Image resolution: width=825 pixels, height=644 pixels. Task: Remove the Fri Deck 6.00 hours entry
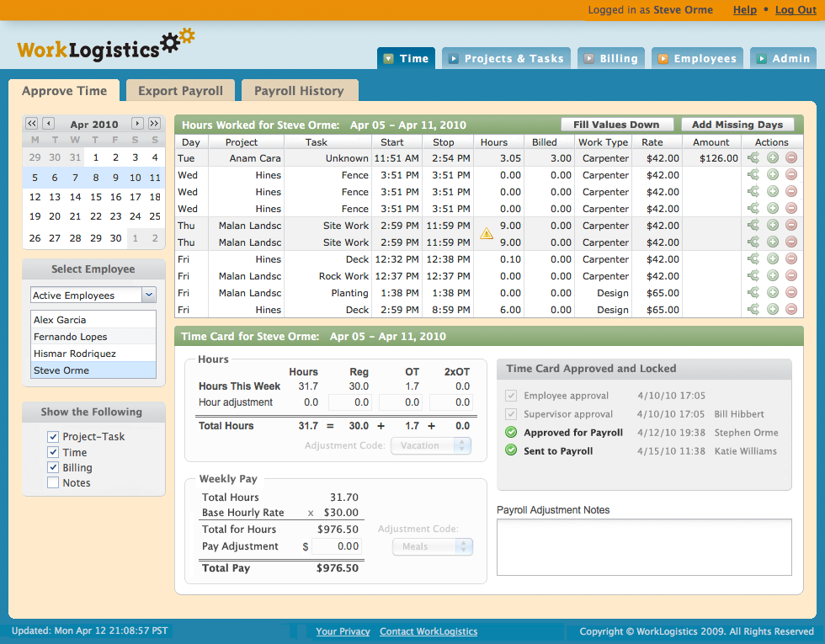tap(790, 309)
